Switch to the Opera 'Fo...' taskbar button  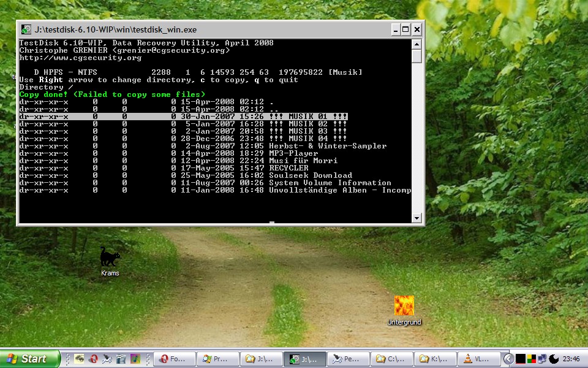(x=175, y=359)
